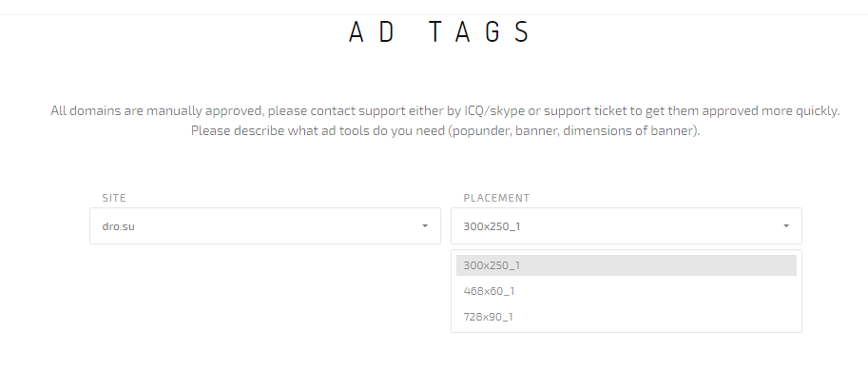Viewport: 868px width, 370px height.
Task: Select the 300x250_1 placement option
Action: (627, 265)
